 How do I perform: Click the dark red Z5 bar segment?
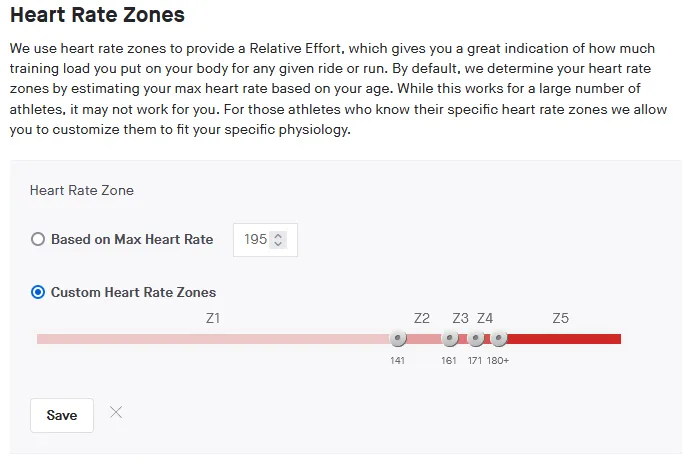pyautogui.click(x=562, y=339)
